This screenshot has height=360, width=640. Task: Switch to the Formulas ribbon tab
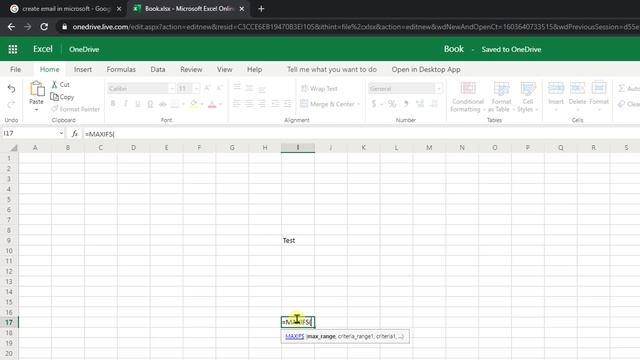pos(121,69)
